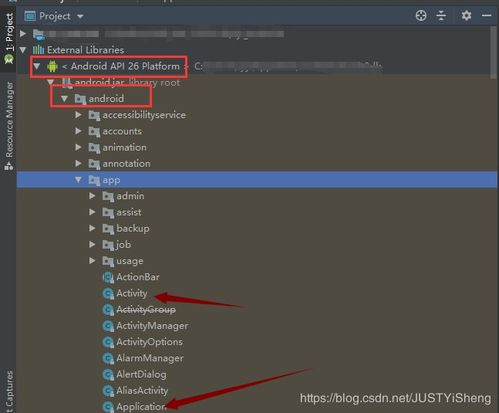499x413 pixels.
Task: Select the 'animation' row text
Action: point(124,147)
